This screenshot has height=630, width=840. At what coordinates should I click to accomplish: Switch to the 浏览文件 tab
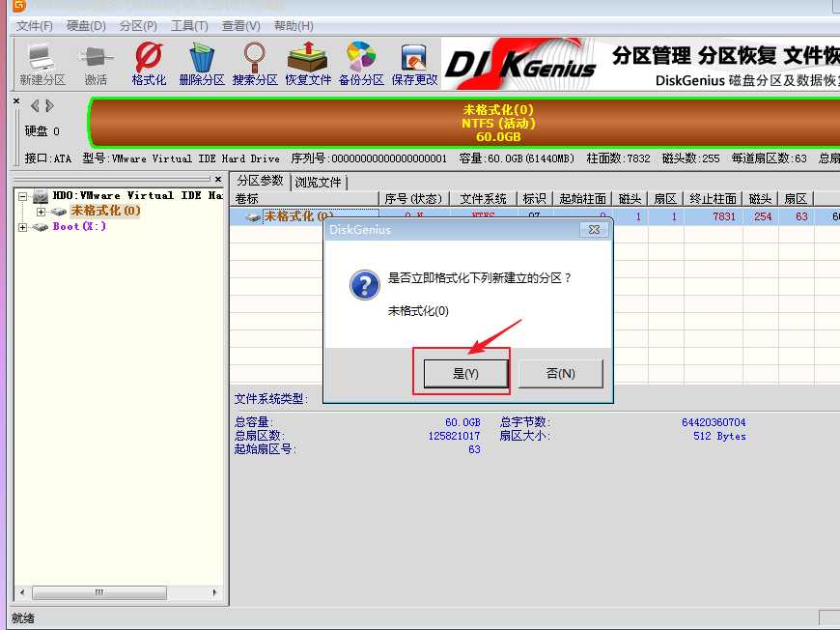click(x=319, y=183)
